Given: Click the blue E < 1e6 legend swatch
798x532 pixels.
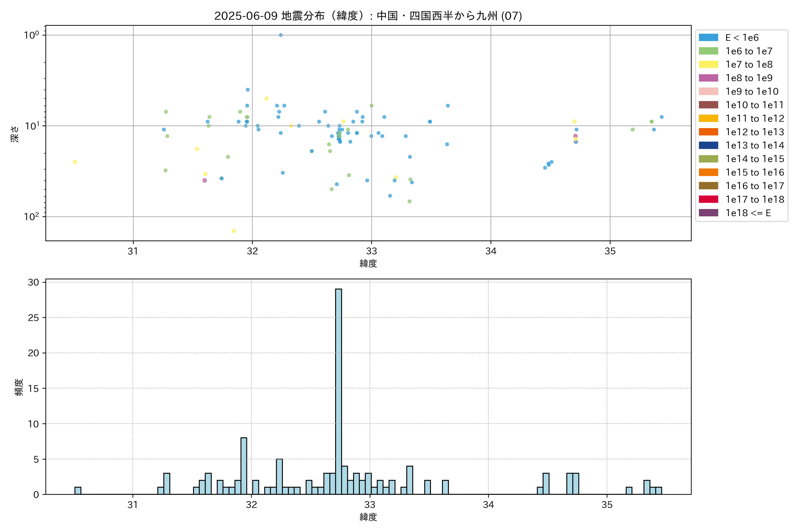Looking at the screenshot, I should 708,38.
